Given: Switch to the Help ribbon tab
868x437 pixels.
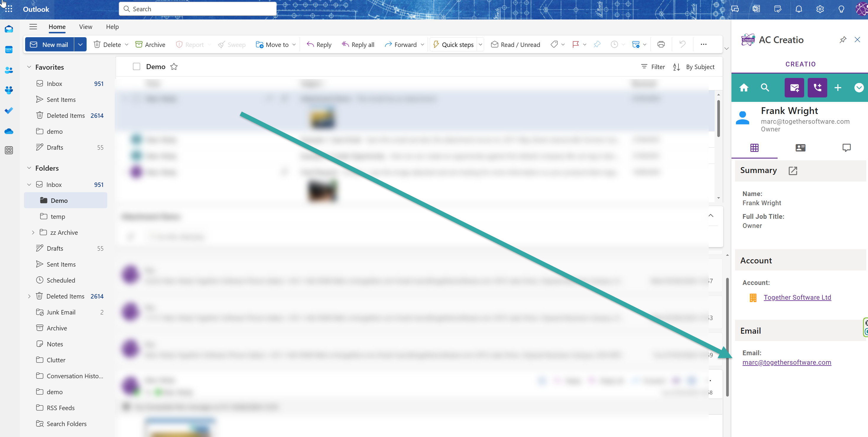Looking at the screenshot, I should click(x=112, y=27).
